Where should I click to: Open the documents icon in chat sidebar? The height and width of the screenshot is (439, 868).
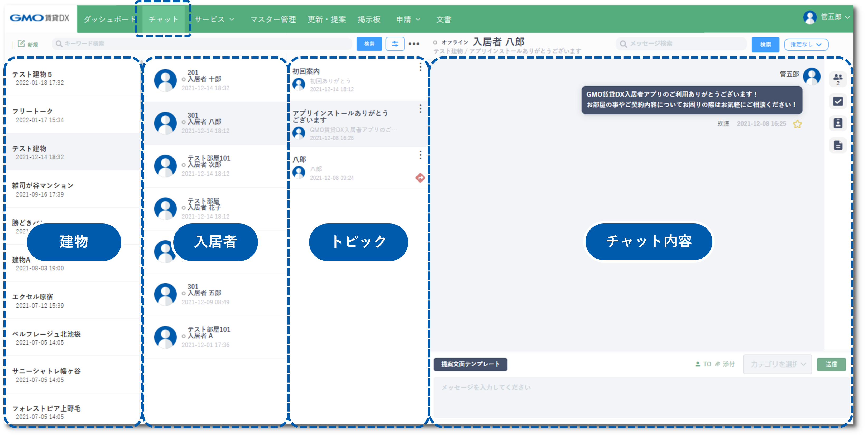coord(838,145)
